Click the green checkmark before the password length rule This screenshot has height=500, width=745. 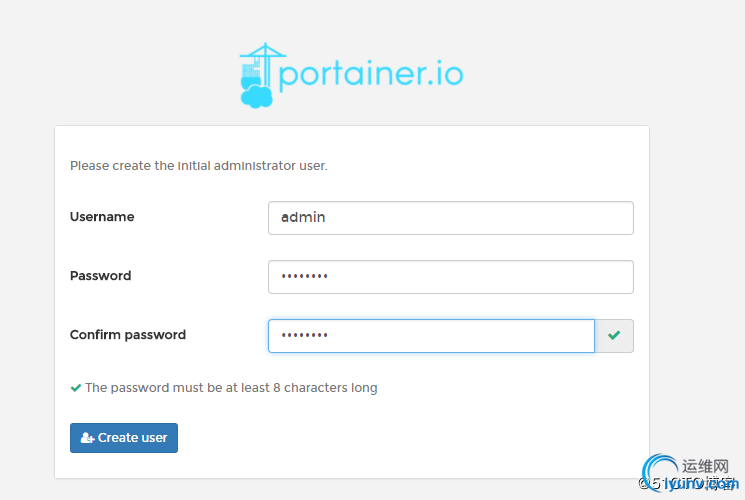point(76,388)
